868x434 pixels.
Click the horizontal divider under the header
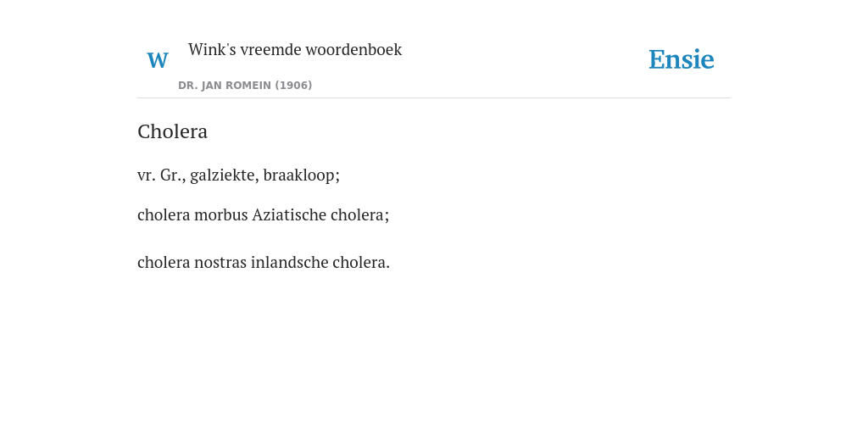(434, 98)
